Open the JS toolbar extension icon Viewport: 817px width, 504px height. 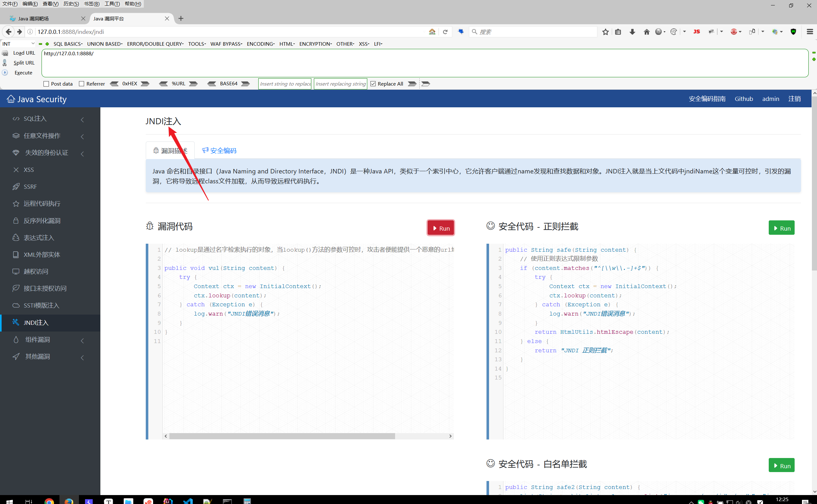coord(696,32)
